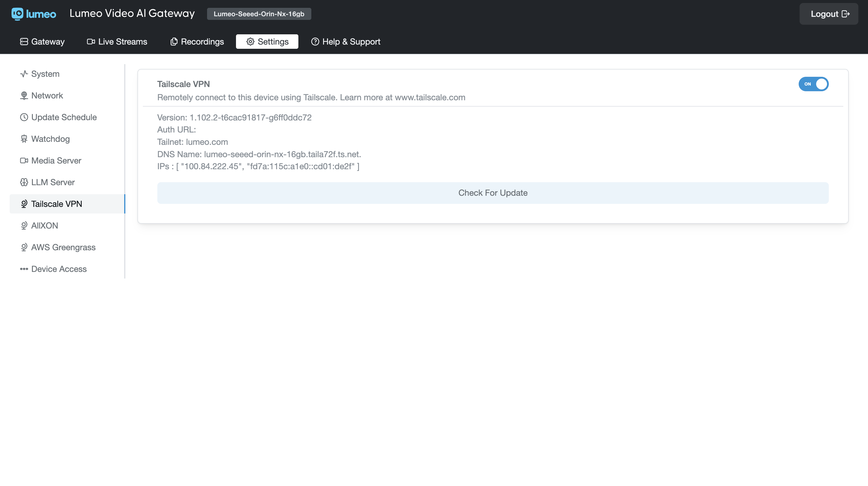868x486 pixels.
Task: Click the Watchdog icon in sidebar
Action: pos(24,139)
